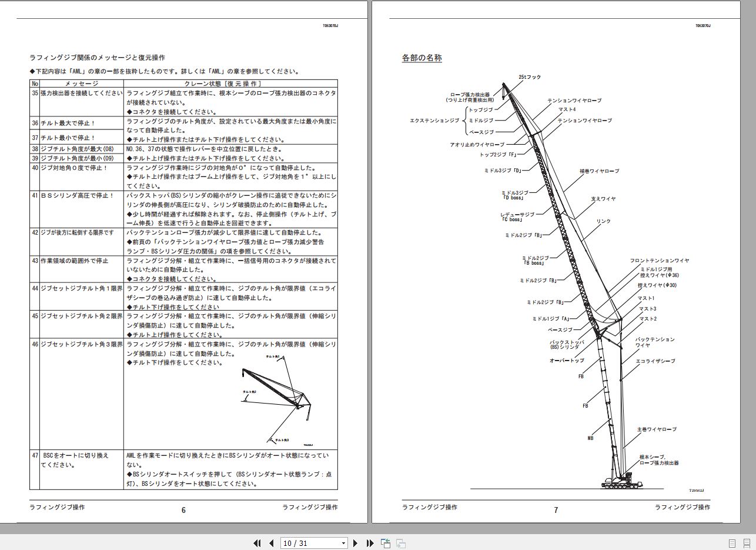Screen dimensions: 756x550
Task: Click the heading 各部の名称 on page 7
Action: point(422,58)
